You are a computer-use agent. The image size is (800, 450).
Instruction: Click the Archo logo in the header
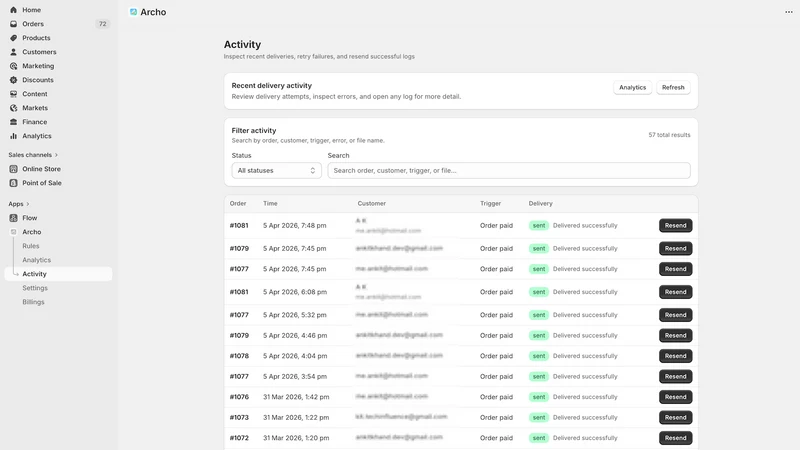coord(133,12)
